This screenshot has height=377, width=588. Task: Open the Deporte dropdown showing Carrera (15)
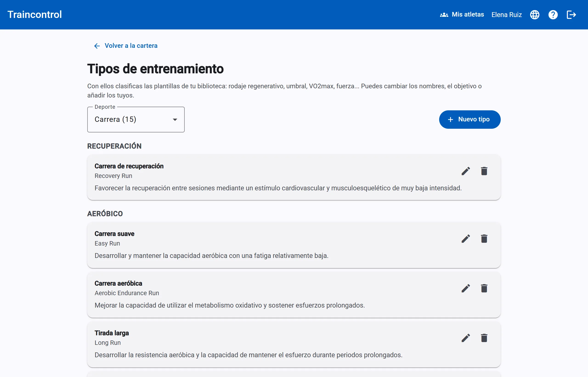click(x=136, y=120)
